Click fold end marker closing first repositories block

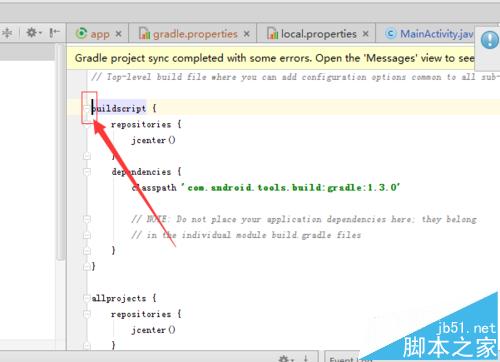point(87,156)
